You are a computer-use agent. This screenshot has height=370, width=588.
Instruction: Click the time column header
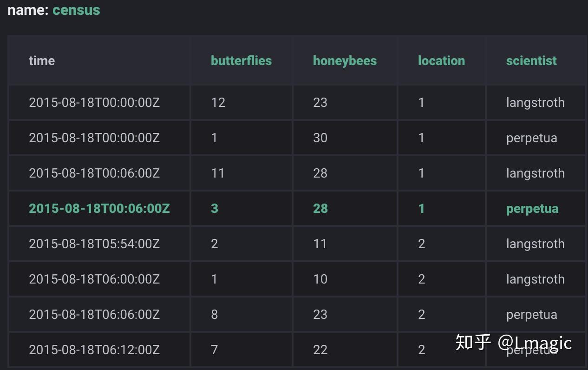tap(42, 61)
